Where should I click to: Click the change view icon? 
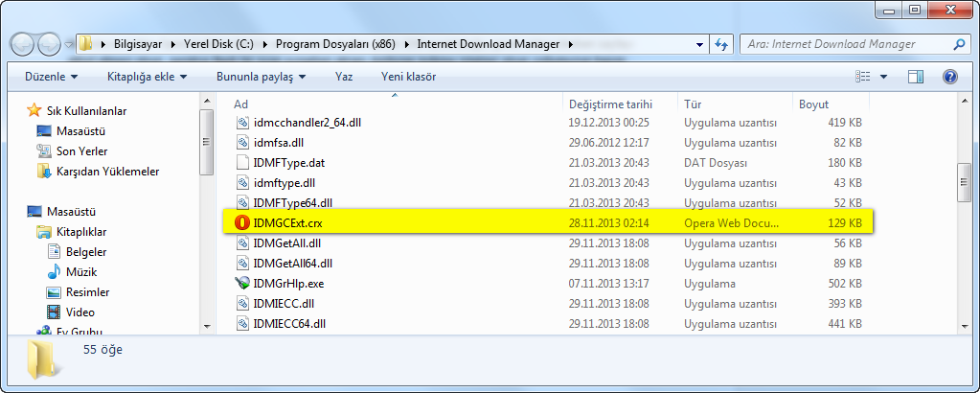[x=862, y=77]
